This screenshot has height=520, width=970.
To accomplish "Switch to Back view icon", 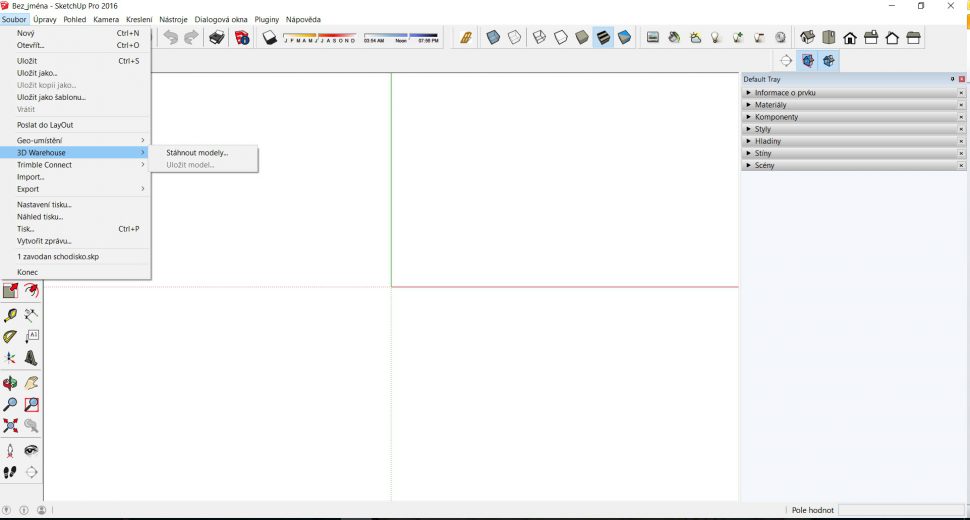I will pos(892,38).
